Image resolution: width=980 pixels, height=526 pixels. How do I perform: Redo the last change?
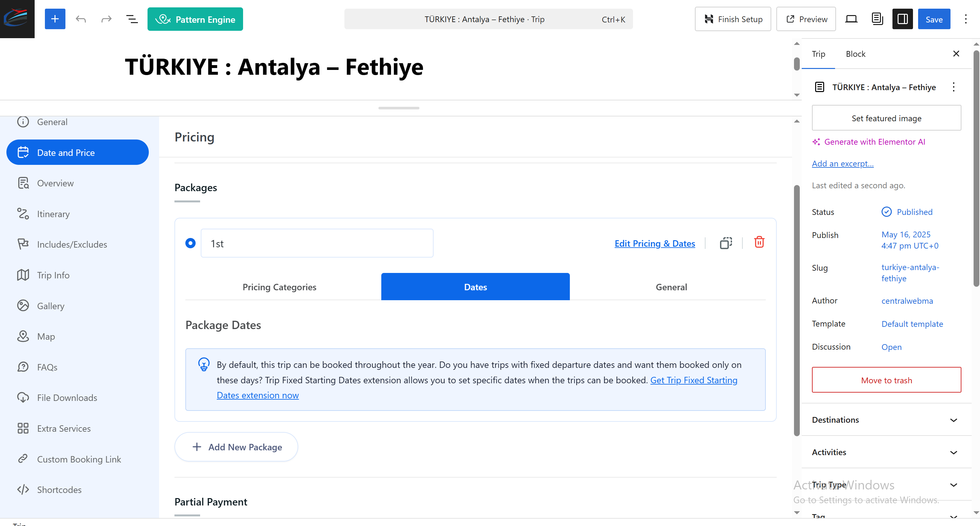(106, 19)
